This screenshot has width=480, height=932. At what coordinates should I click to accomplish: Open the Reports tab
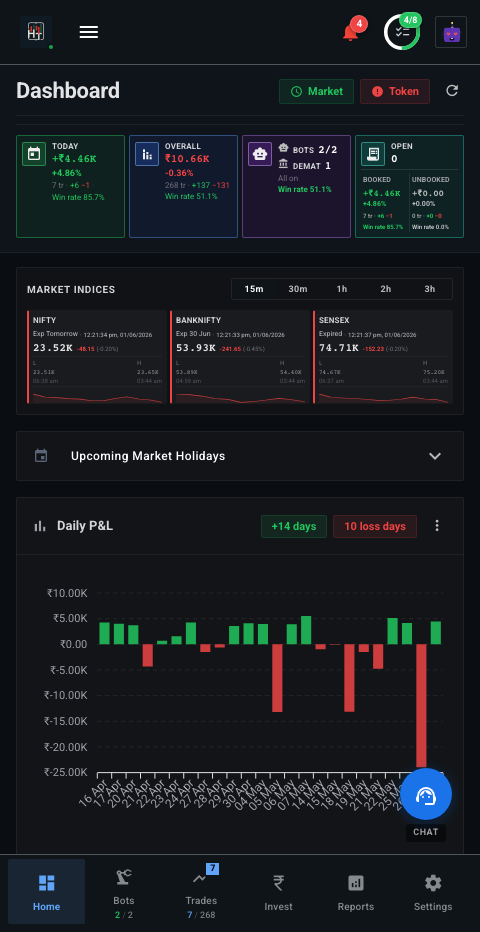[x=356, y=892]
